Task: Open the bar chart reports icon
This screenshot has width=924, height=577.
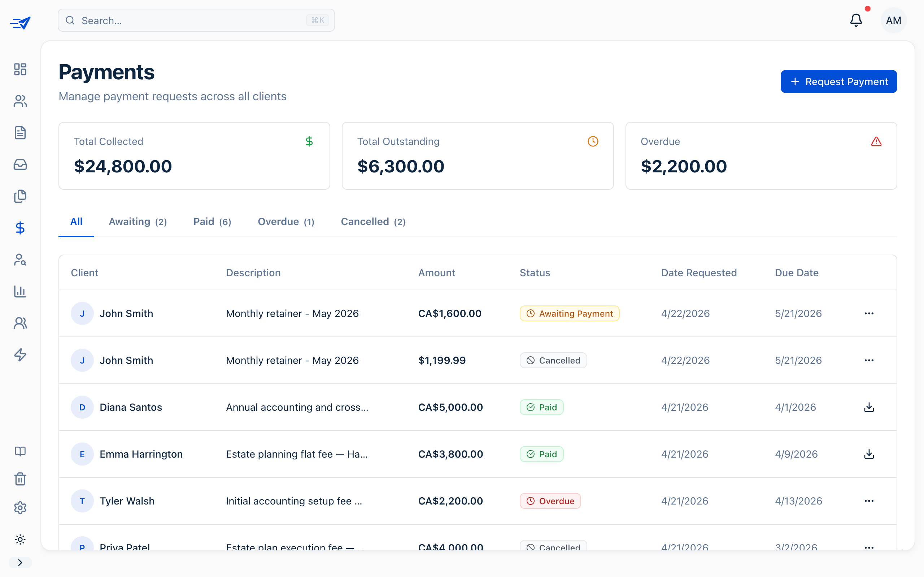Action: 20,291
